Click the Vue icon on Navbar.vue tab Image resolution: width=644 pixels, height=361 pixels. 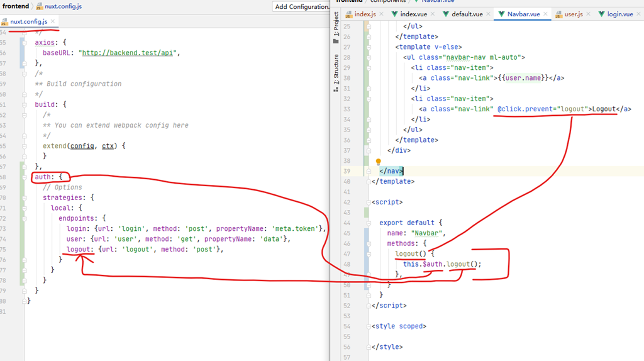(x=501, y=14)
